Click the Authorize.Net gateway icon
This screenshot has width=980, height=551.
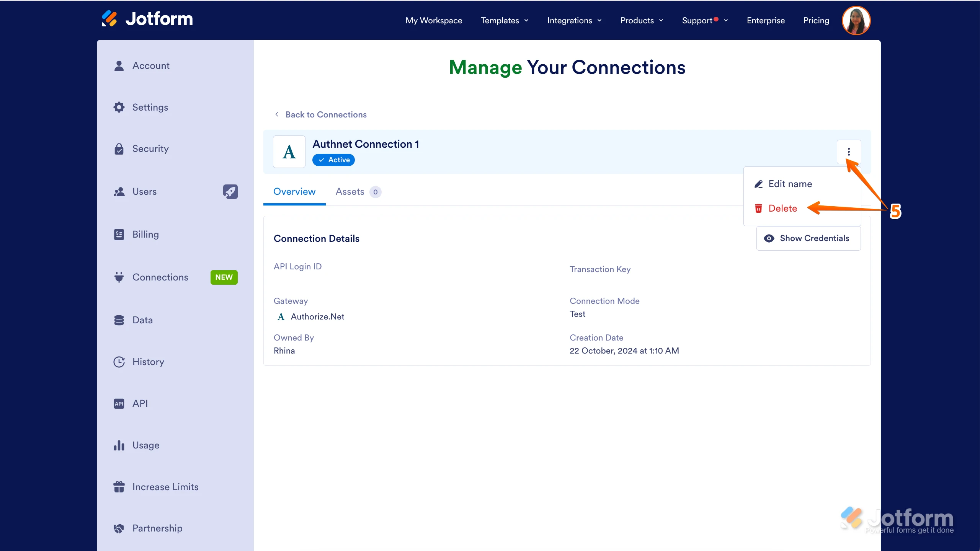280,316
